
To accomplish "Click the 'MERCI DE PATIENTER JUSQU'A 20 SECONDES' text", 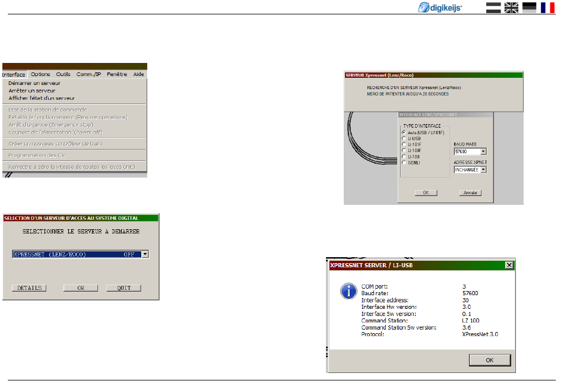I will (x=407, y=94).
